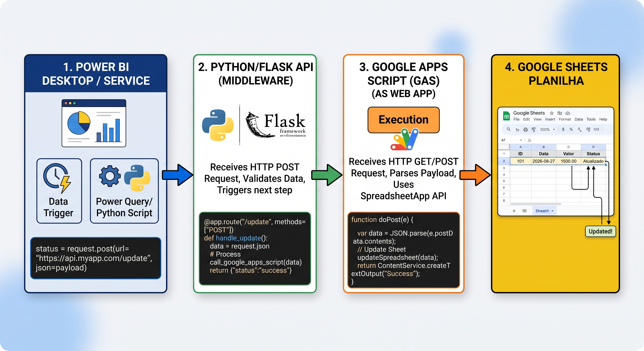Image resolution: width=644 pixels, height=351 pixels.
Task: Open the Sheet1 tab dropdown arrow
Action: (x=553, y=211)
